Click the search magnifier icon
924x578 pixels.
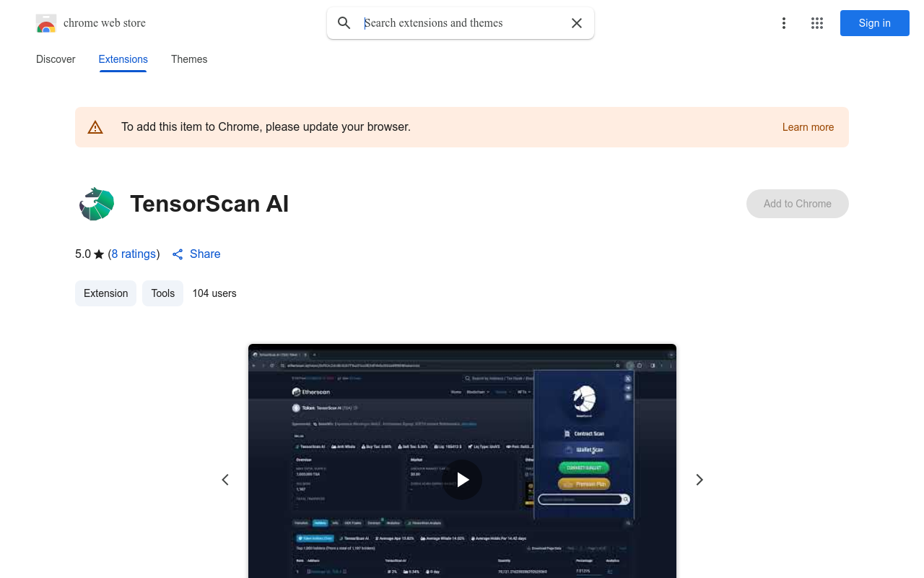tap(344, 23)
